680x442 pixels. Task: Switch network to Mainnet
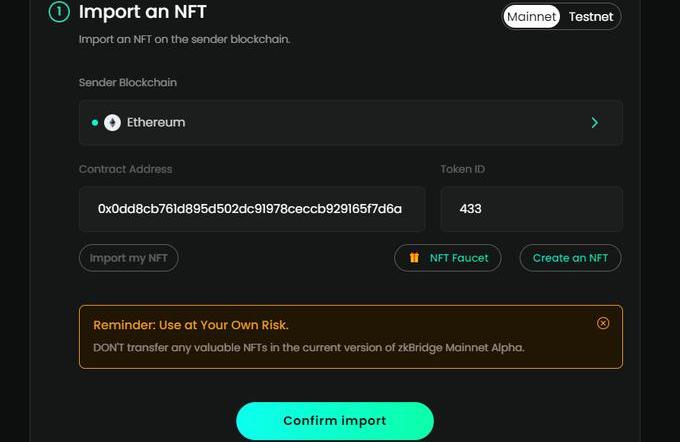click(531, 16)
